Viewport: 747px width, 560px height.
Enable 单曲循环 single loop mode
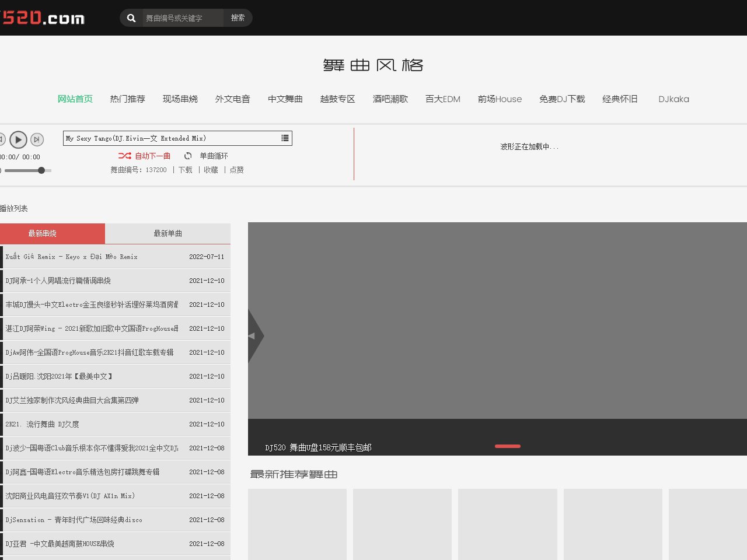point(206,156)
